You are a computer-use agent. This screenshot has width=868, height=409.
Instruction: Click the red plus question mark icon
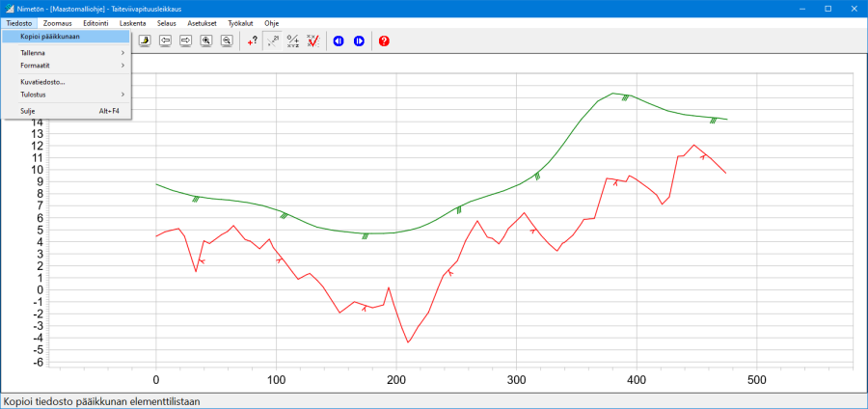tap(253, 41)
